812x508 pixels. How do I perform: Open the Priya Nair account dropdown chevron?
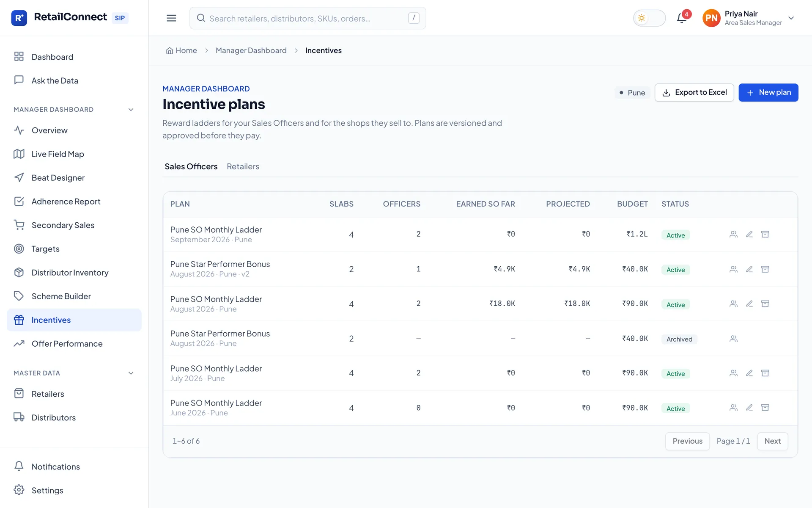(x=791, y=18)
